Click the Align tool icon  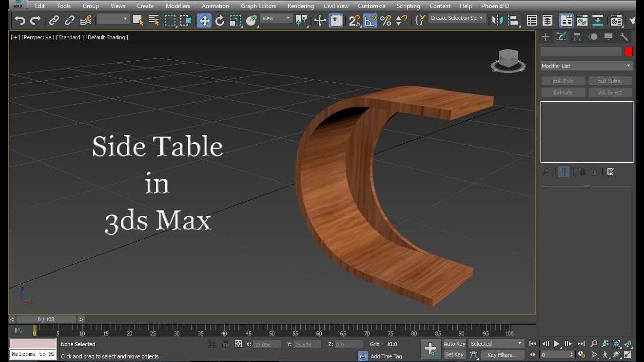513,20
